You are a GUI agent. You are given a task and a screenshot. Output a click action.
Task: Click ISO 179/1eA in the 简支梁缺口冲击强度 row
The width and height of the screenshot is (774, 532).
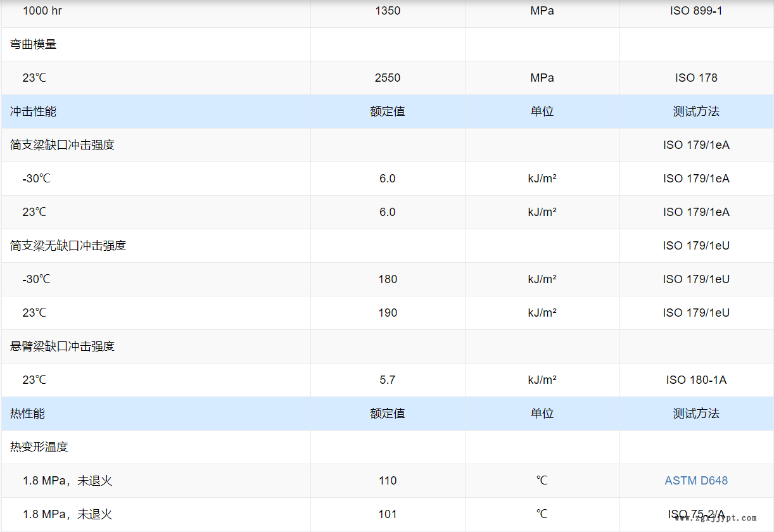click(696, 145)
